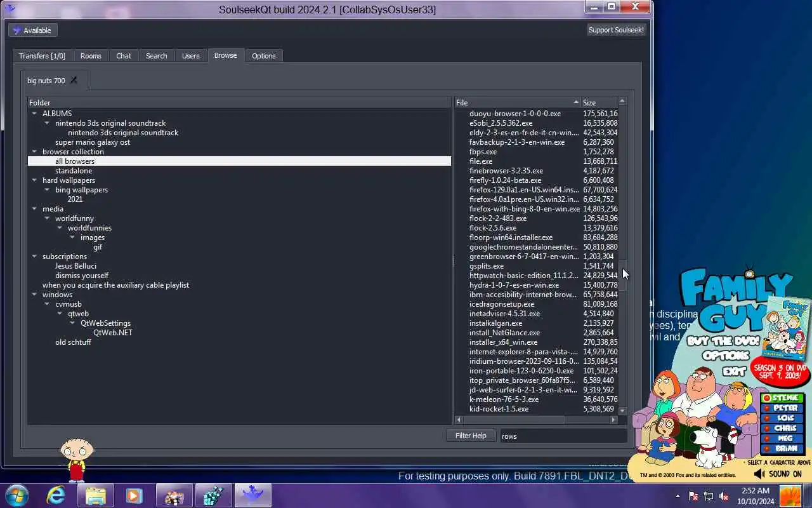This screenshot has width=812, height=508.
Task: Select the gif folder
Action: [98, 247]
